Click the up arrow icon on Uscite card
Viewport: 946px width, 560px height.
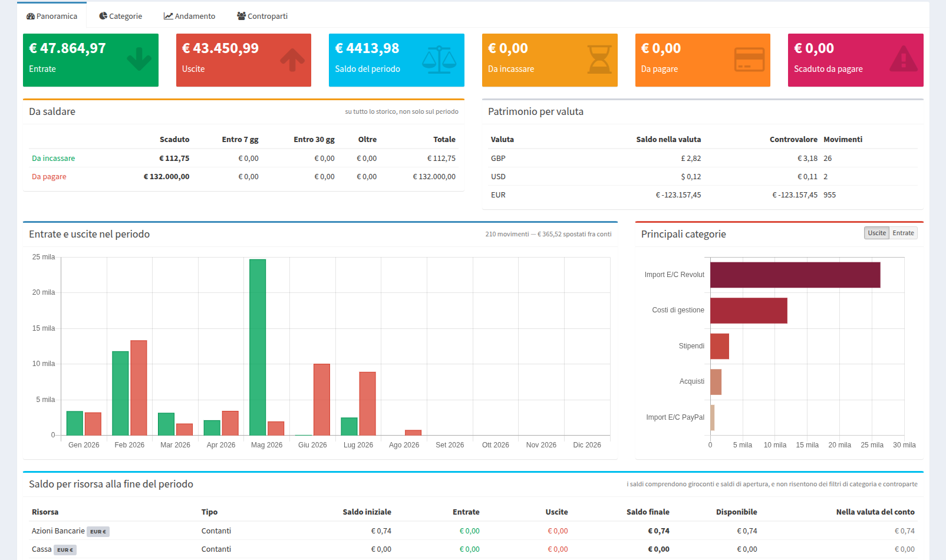click(x=292, y=59)
